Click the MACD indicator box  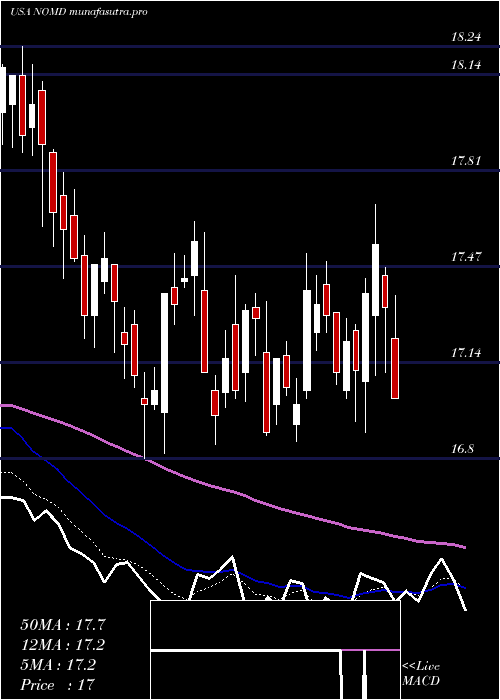pyautogui.click(x=275, y=650)
